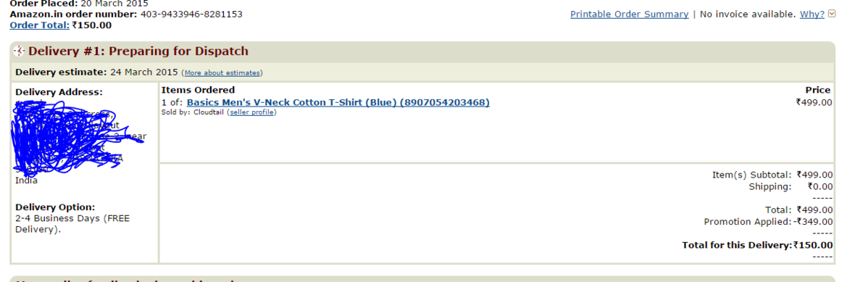Click the clock icon beside Delivery #1
The height and width of the screenshot is (282, 868).
20,51
